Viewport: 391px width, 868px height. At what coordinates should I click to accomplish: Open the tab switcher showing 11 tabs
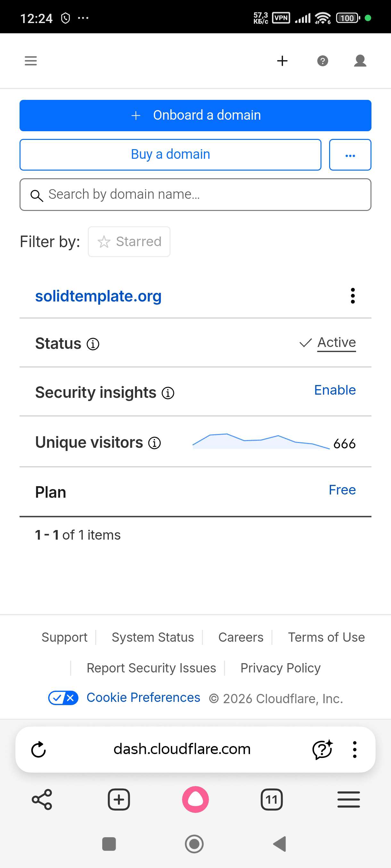tap(271, 799)
